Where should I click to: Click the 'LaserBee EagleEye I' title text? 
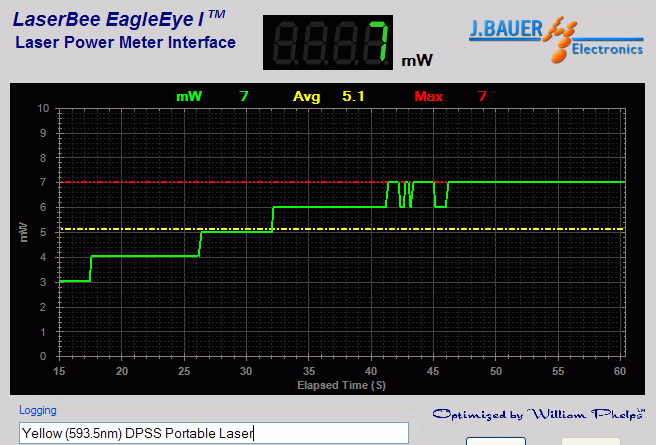point(119,19)
